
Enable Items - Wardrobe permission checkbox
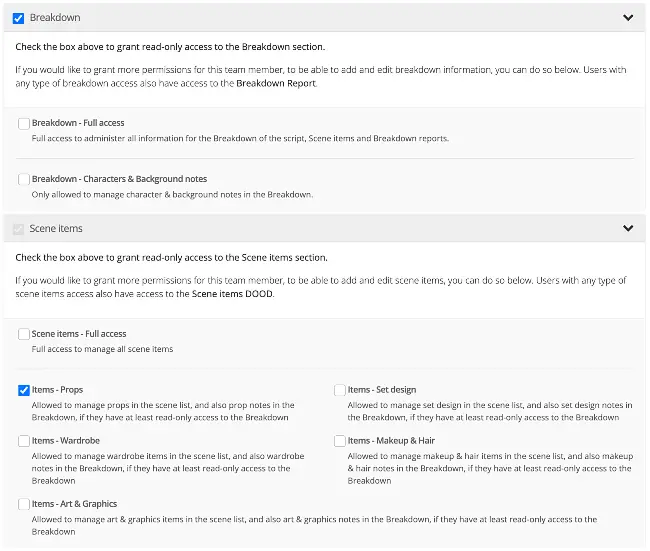pyautogui.click(x=24, y=441)
